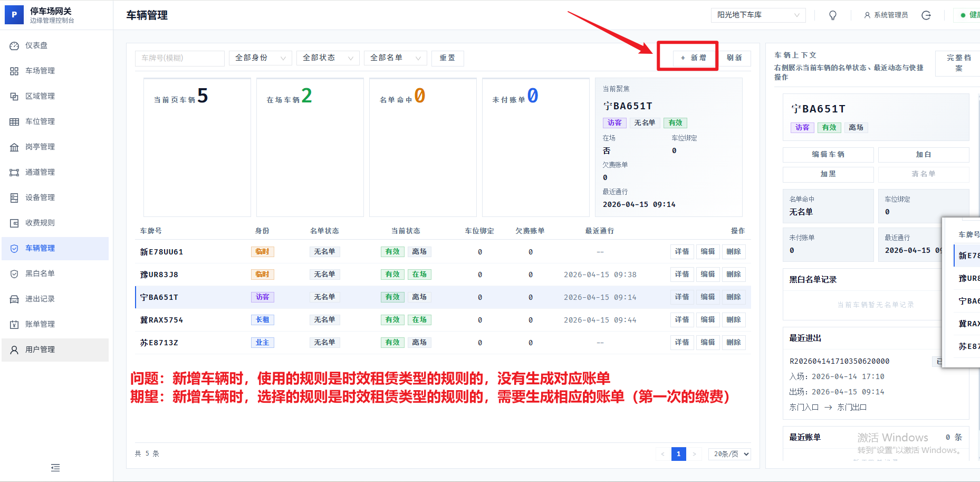980x482 pixels.
Task: Change page size via 20条/页 selector
Action: [x=729, y=454]
